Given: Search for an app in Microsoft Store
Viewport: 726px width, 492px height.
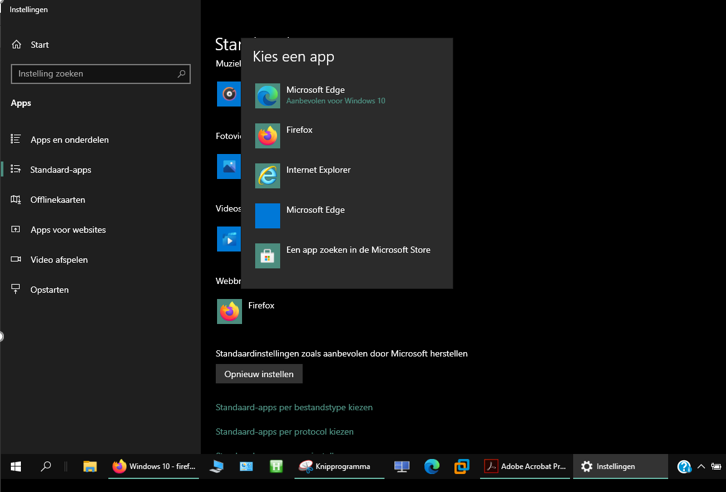Looking at the screenshot, I should click(357, 254).
